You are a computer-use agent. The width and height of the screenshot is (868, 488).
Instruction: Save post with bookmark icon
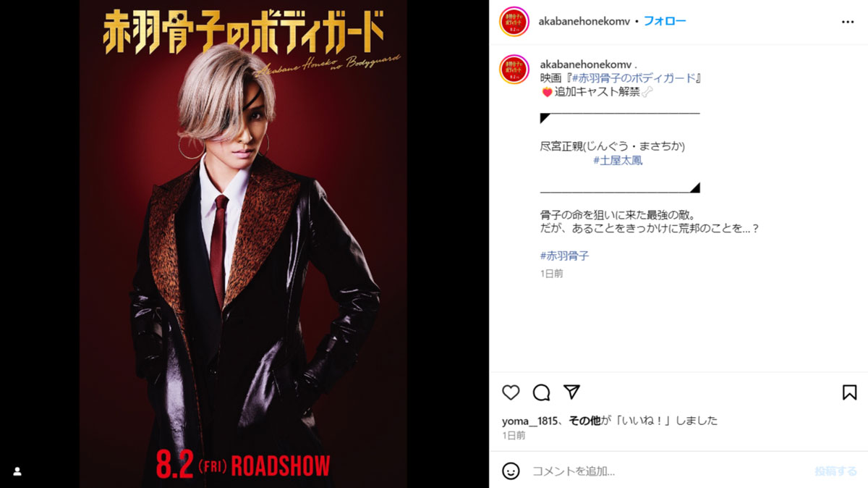click(849, 392)
